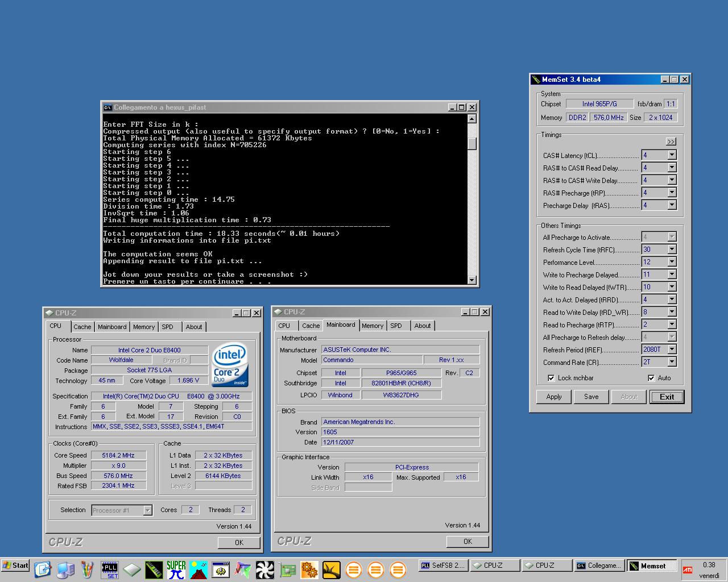This screenshot has width=728, height=582.
Task: Open Write to Precharge Delayed dropdown
Action: click(x=672, y=275)
